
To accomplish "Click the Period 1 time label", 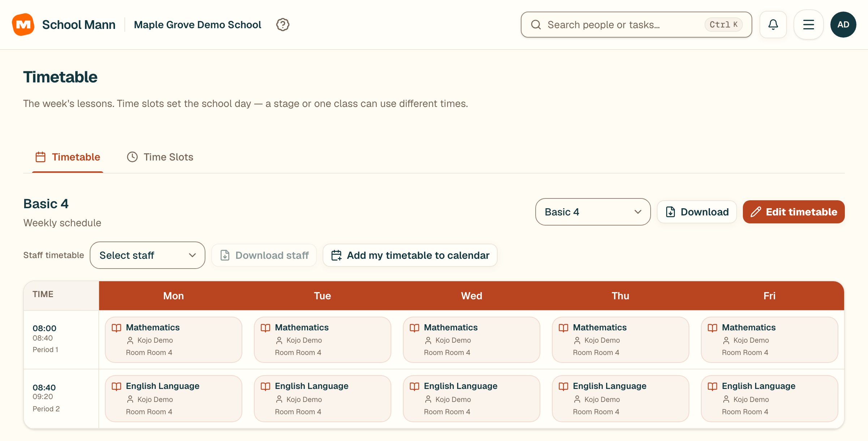I will coord(46,350).
